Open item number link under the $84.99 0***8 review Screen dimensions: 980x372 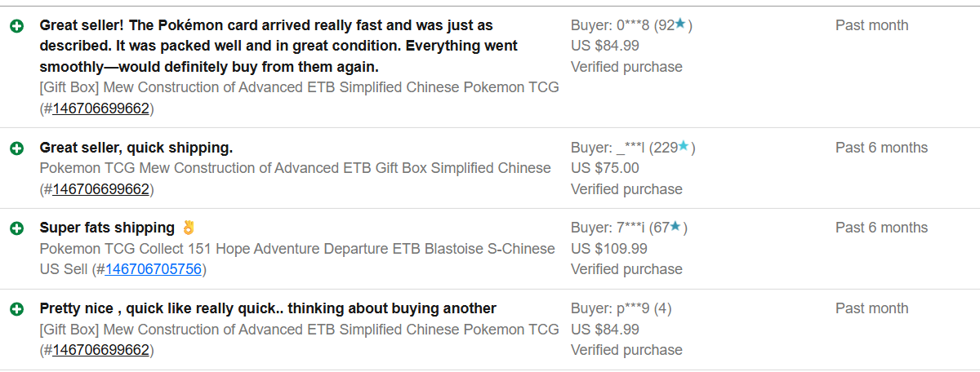click(100, 108)
